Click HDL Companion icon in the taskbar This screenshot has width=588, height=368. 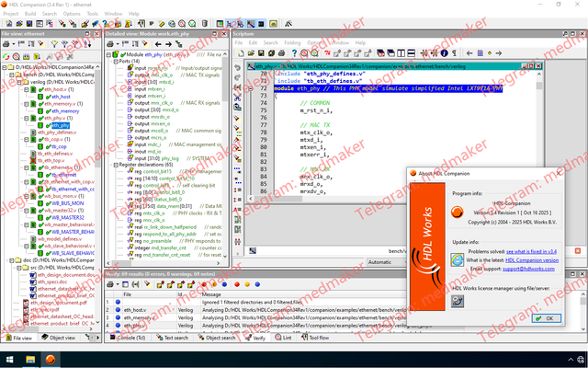click(x=51, y=360)
